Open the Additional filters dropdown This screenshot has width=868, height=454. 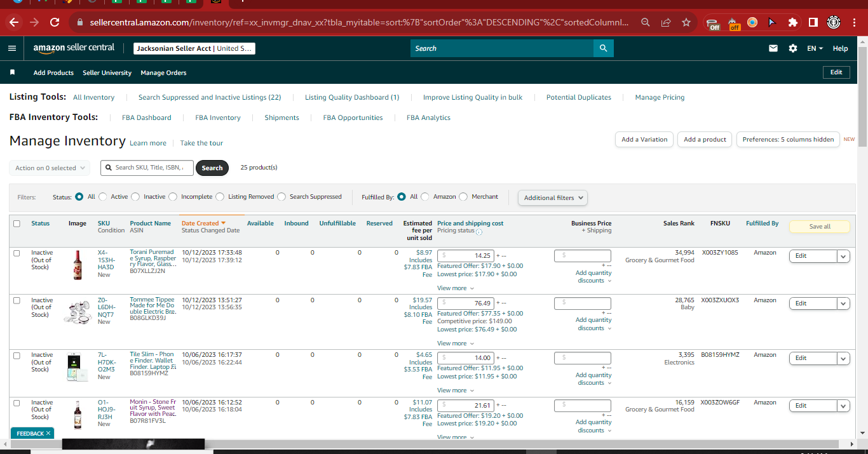553,197
